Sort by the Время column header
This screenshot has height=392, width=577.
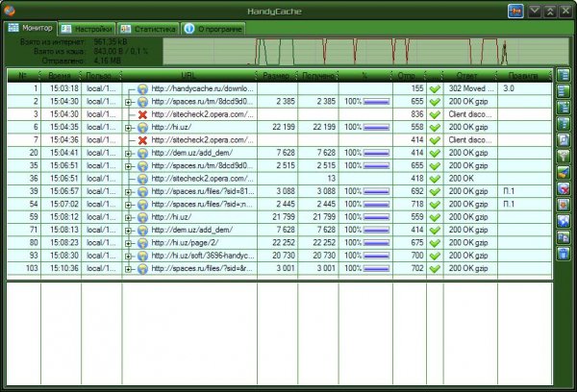click(61, 75)
